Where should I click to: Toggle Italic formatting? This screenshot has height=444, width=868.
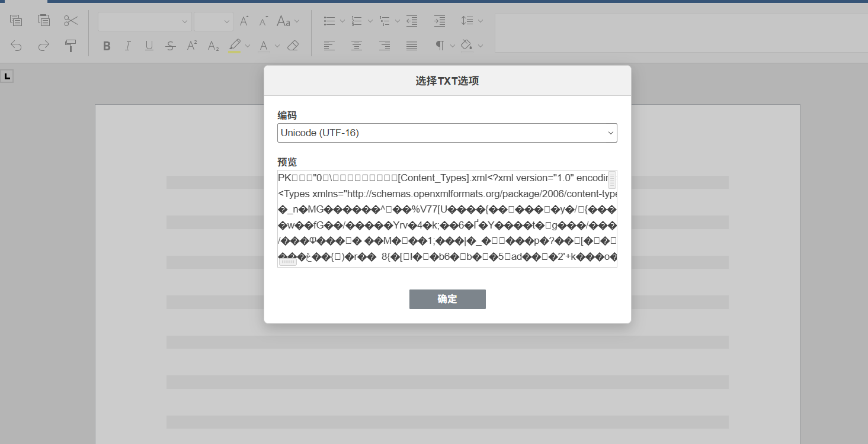127,46
